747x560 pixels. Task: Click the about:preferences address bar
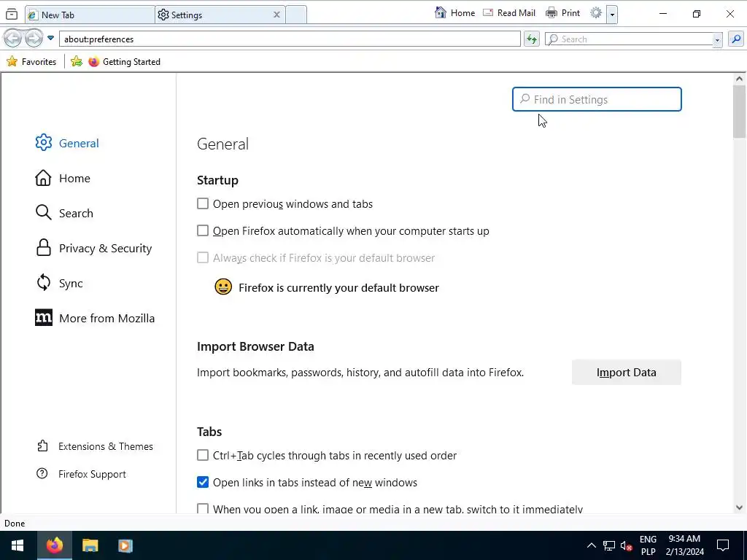click(289, 39)
